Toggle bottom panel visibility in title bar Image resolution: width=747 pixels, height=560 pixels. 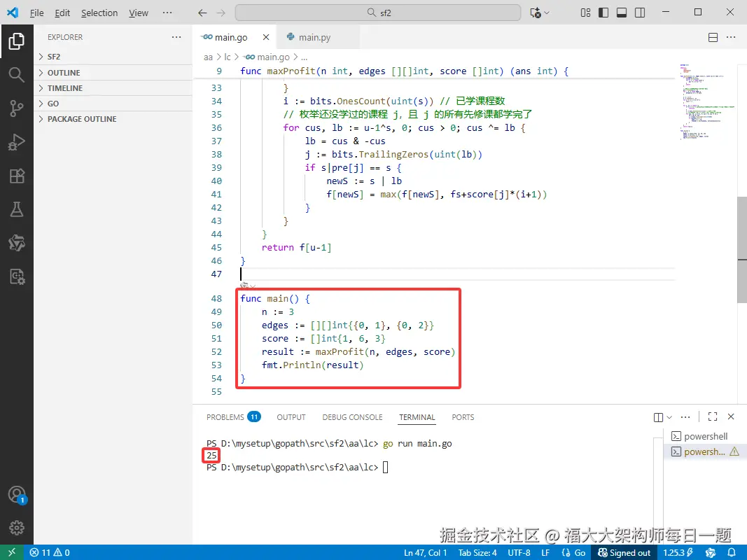click(x=621, y=13)
